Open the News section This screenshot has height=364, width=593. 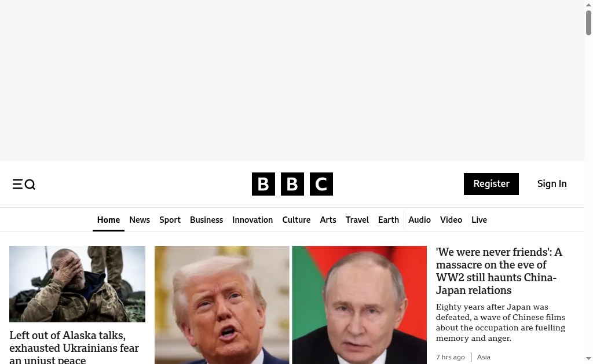tap(140, 220)
